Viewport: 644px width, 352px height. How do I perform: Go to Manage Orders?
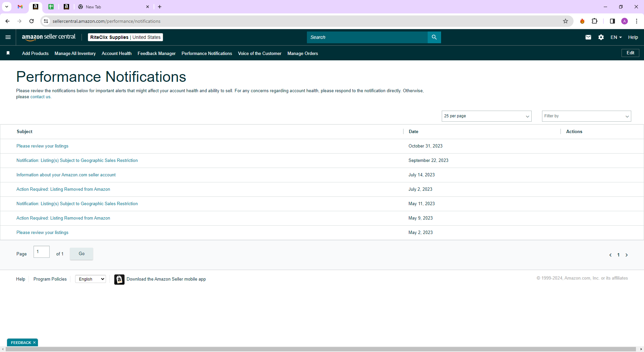coord(303,53)
